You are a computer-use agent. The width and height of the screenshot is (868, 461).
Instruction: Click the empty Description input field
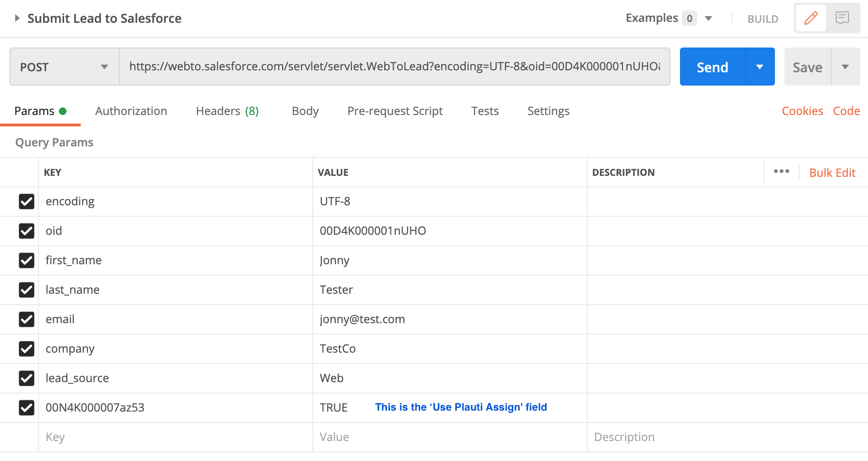tap(727, 437)
